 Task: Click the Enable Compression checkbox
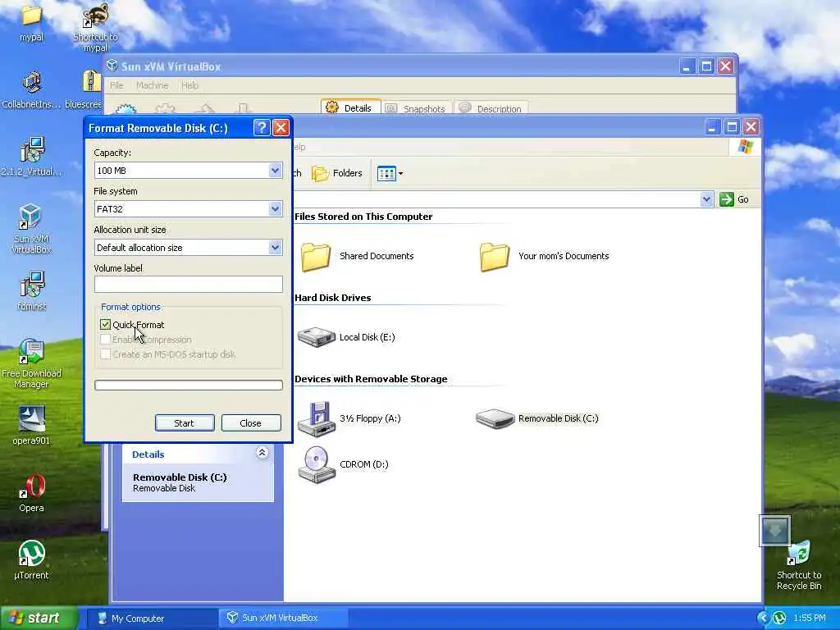pyautogui.click(x=105, y=340)
